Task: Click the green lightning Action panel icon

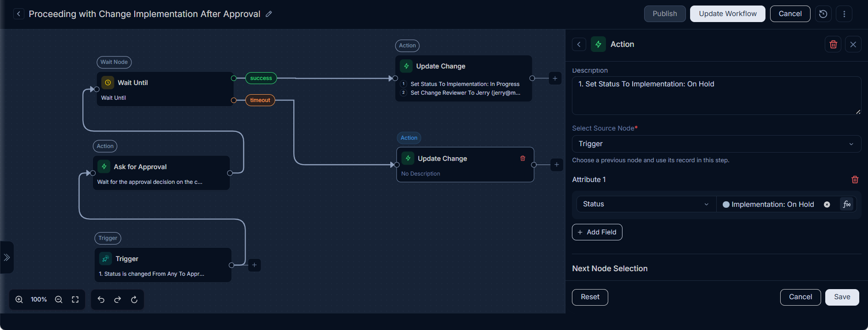Action: point(598,44)
